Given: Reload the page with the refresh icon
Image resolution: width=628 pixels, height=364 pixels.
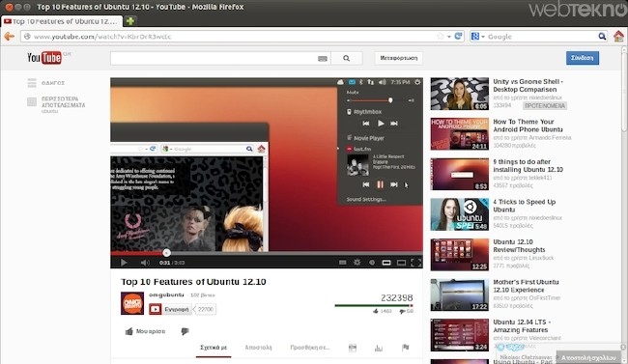Looking at the screenshot, I should click(x=459, y=36).
